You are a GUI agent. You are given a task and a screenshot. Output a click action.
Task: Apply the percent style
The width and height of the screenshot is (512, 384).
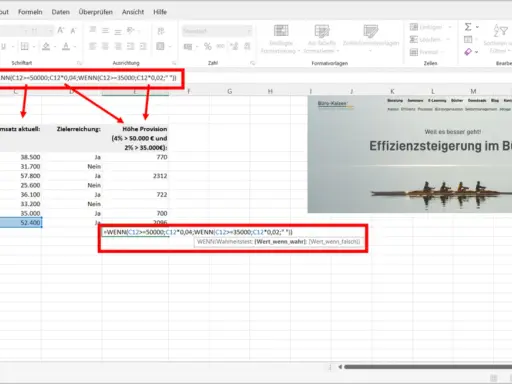pos(208,46)
